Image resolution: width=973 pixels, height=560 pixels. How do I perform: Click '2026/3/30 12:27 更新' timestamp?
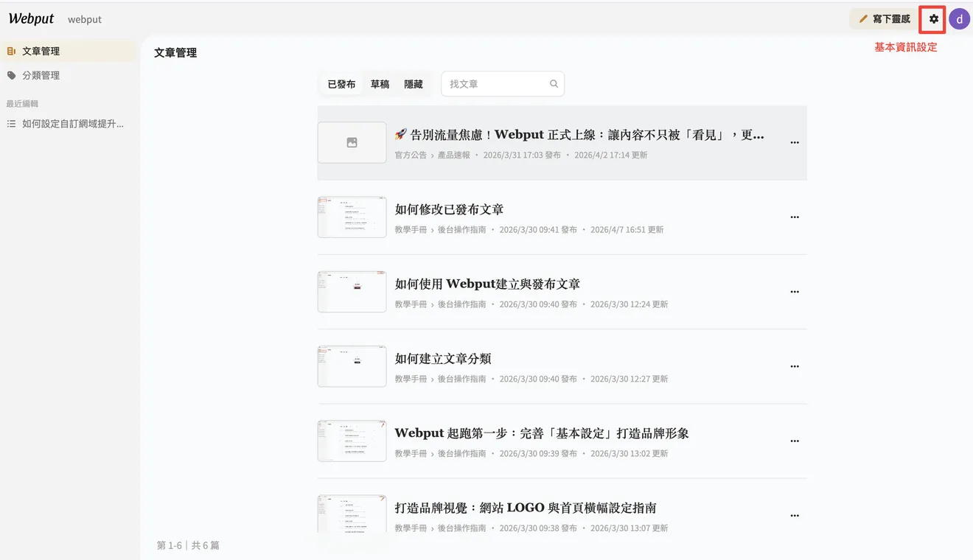point(630,379)
